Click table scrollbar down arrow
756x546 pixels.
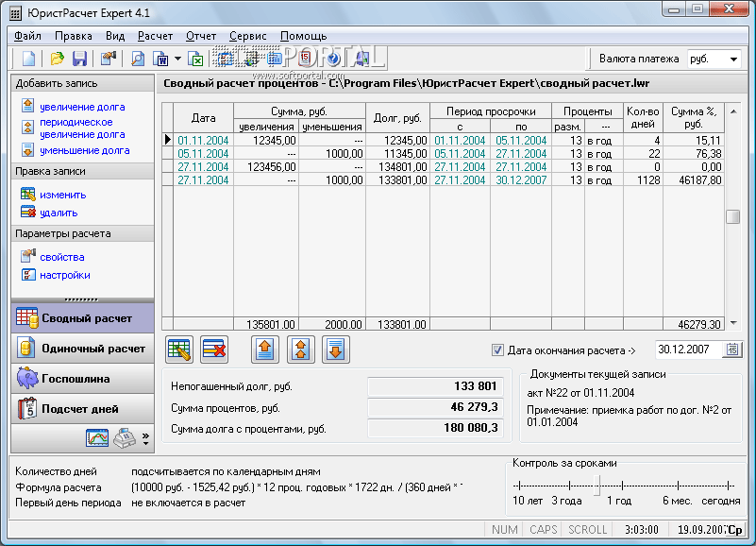point(732,323)
